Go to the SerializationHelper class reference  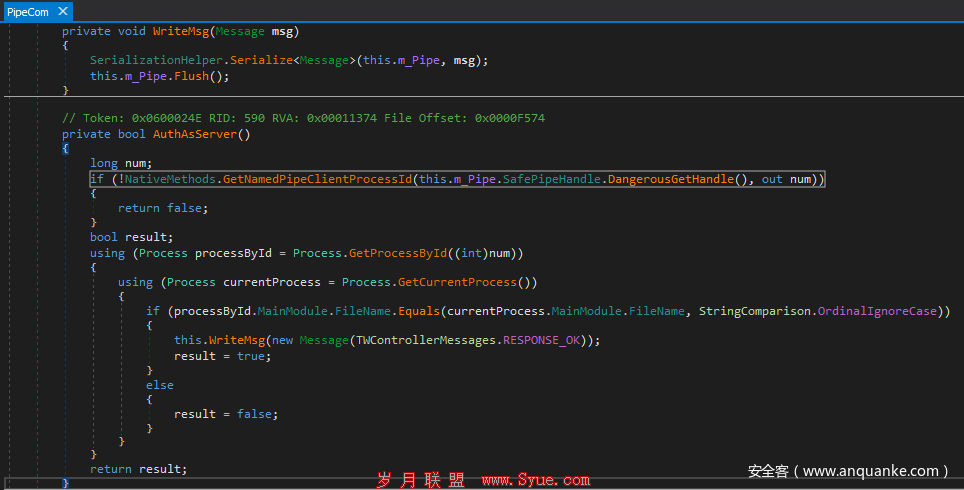coord(156,60)
